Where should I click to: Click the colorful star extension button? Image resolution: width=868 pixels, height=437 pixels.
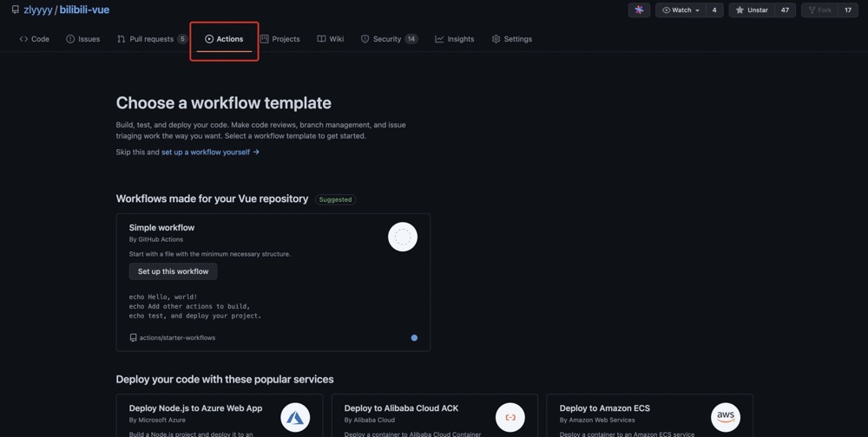[639, 10]
